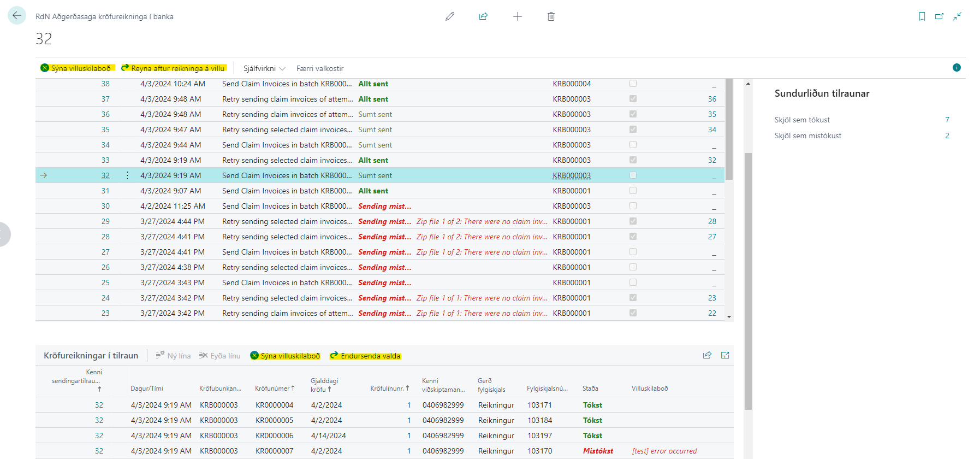Open the linked attempt number 36
The image size is (980, 459).
[x=712, y=99]
